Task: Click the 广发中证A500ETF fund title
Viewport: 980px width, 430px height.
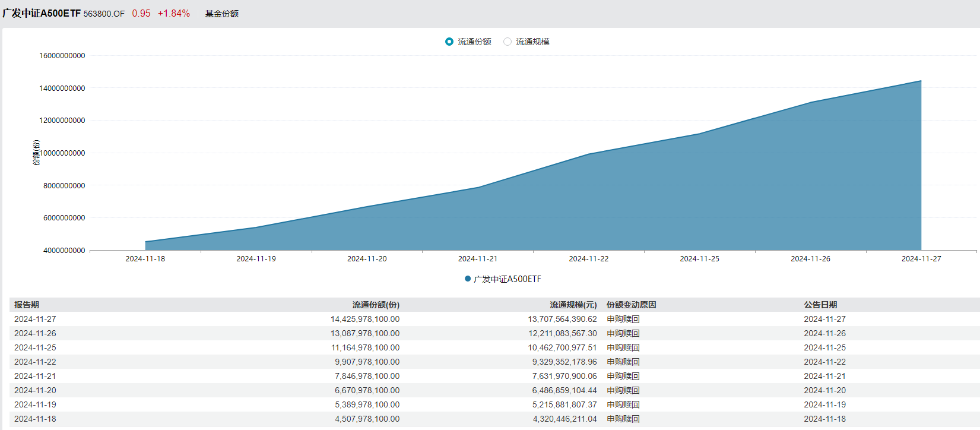Action: (42, 13)
